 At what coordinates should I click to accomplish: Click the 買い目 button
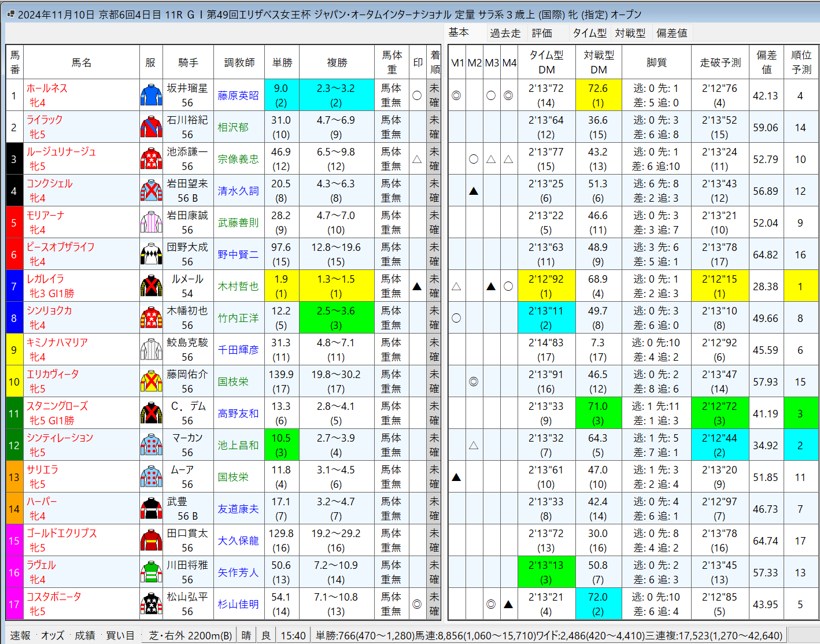click(120, 635)
